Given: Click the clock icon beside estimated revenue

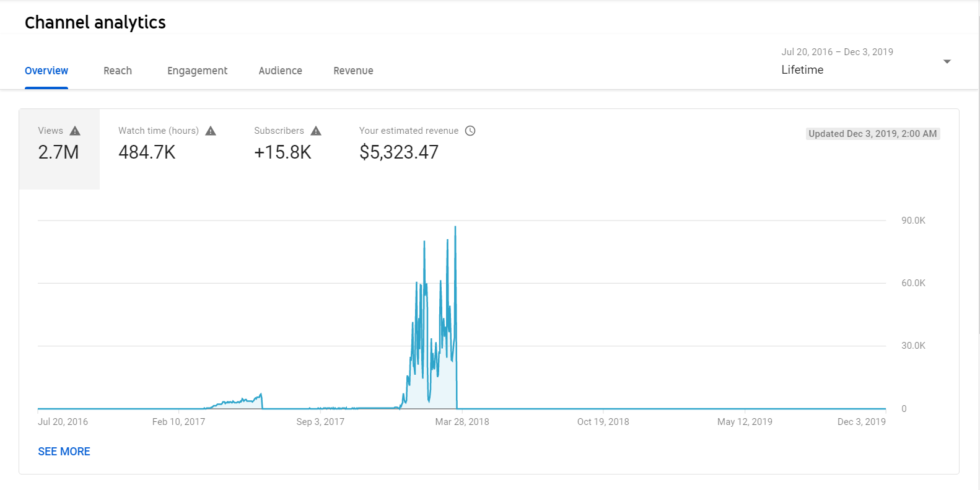Looking at the screenshot, I should (470, 131).
